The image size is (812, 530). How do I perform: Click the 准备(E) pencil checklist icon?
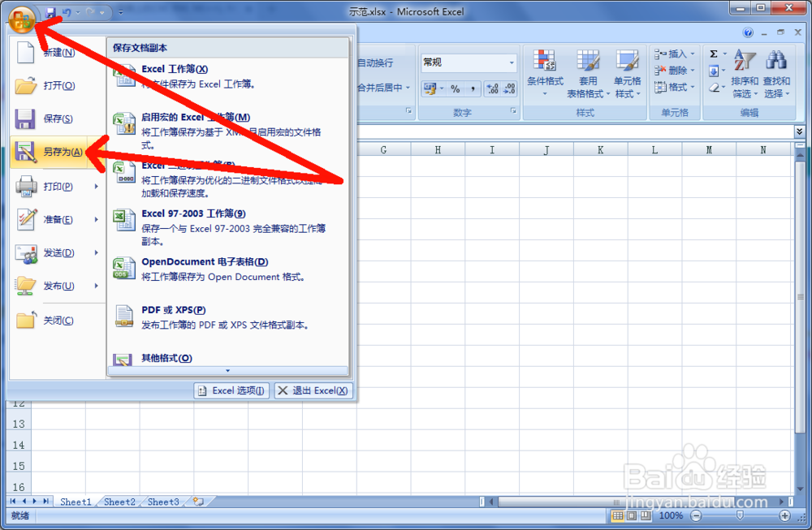(26, 219)
